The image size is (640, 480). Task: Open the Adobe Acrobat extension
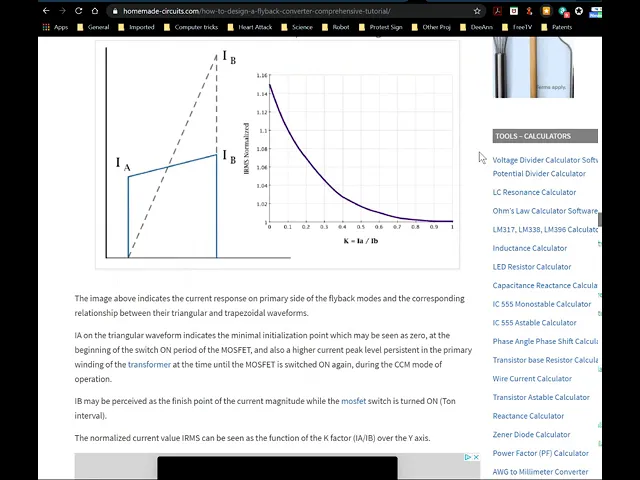coord(497,11)
